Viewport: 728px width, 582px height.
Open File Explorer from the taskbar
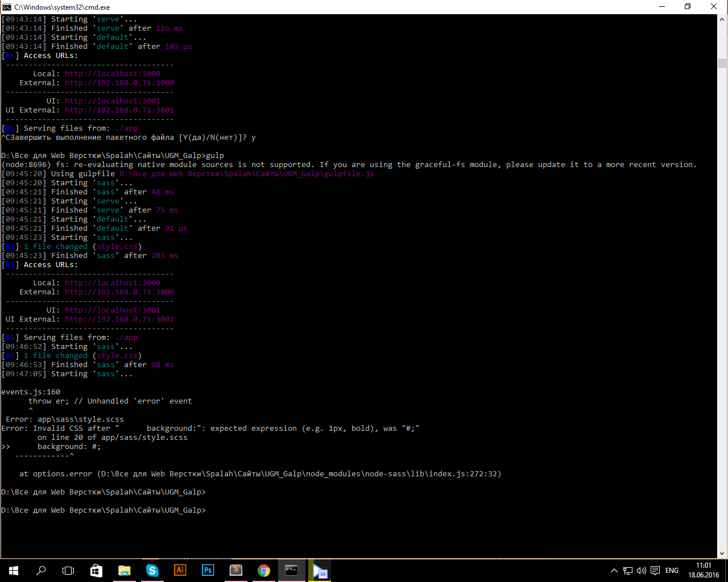click(124, 571)
